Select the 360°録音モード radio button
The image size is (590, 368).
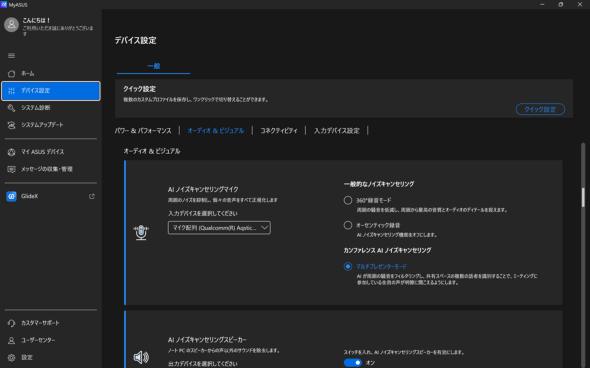click(x=348, y=200)
